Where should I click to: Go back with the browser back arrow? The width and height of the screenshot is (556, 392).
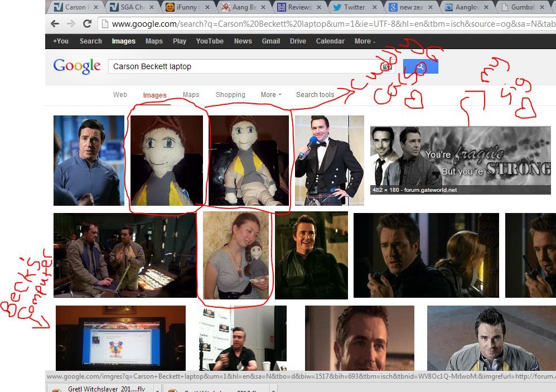click(55, 24)
